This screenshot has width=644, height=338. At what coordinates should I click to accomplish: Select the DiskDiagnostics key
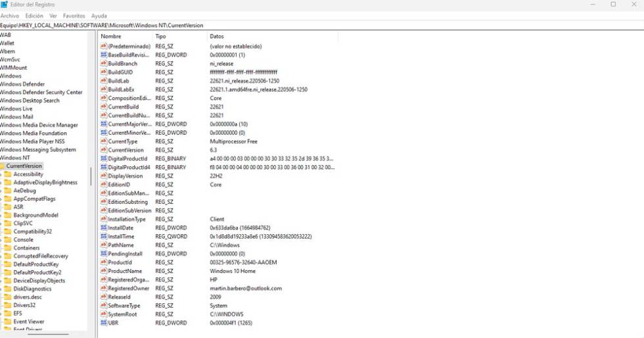click(32, 289)
